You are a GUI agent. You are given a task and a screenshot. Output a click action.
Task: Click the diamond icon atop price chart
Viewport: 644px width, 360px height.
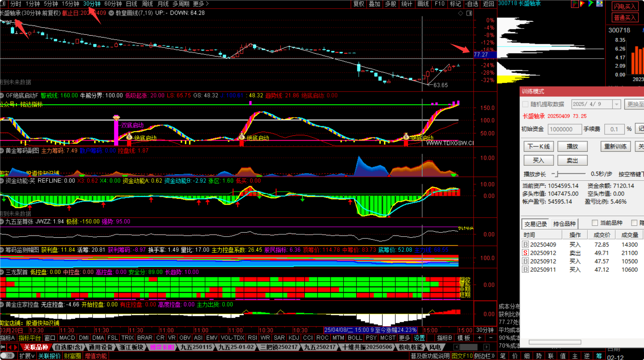coord(461,13)
